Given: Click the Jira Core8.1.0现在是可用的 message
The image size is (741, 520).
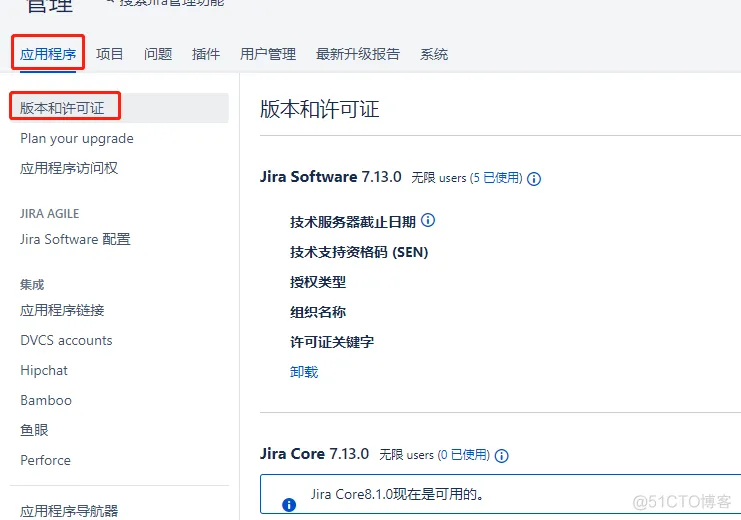Looking at the screenshot, I should click(397, 494).
